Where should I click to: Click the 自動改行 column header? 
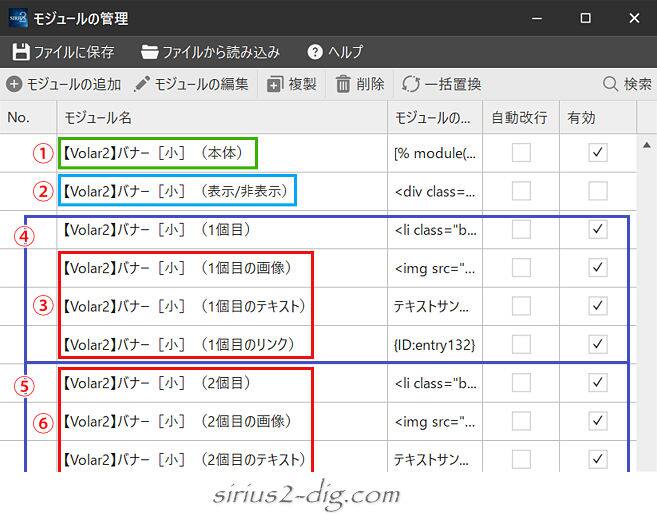pyautogui.click(x=521, y=117)
